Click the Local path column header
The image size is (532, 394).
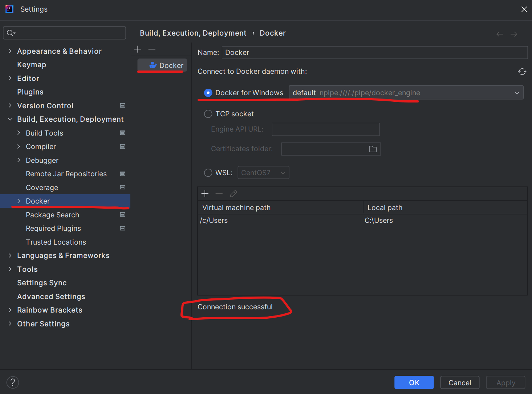click(446, 208)
